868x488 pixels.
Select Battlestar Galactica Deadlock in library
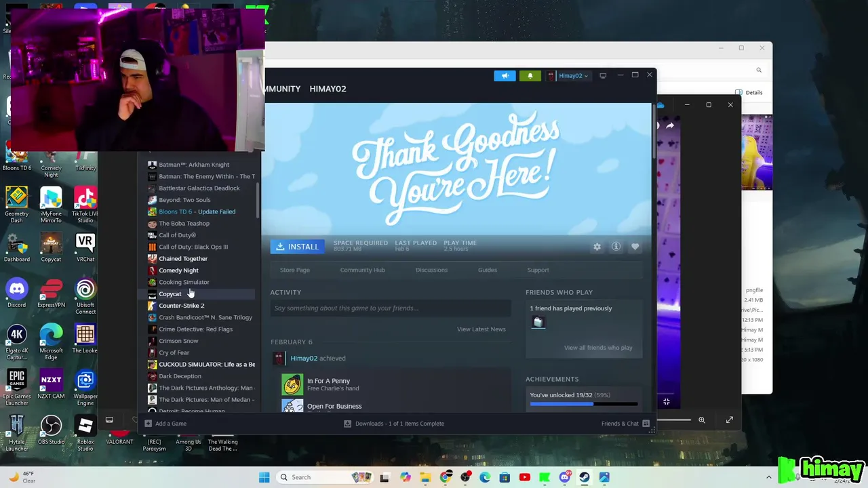click(x=199, y=188)
